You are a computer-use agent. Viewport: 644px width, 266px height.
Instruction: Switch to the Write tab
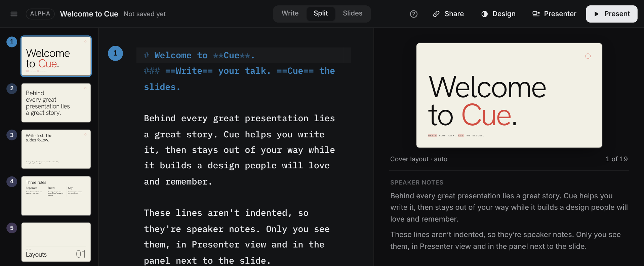[x=290, y=13]
